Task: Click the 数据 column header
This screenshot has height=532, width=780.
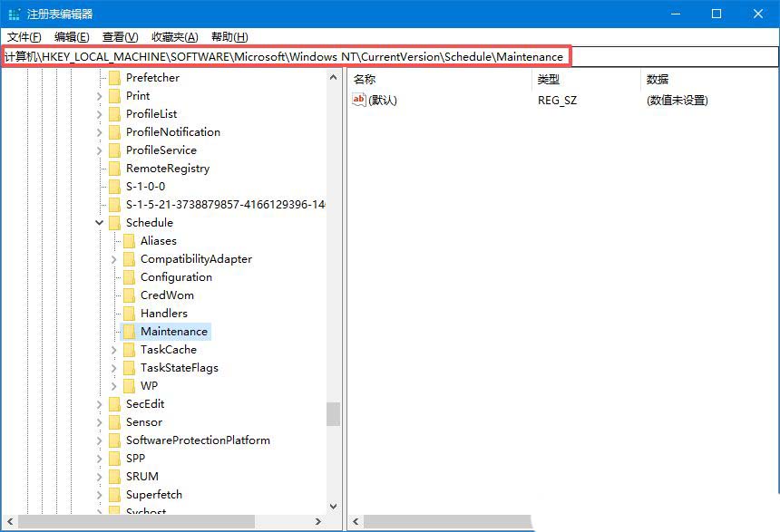Action: pyautogui.click(x=710, y=79)
